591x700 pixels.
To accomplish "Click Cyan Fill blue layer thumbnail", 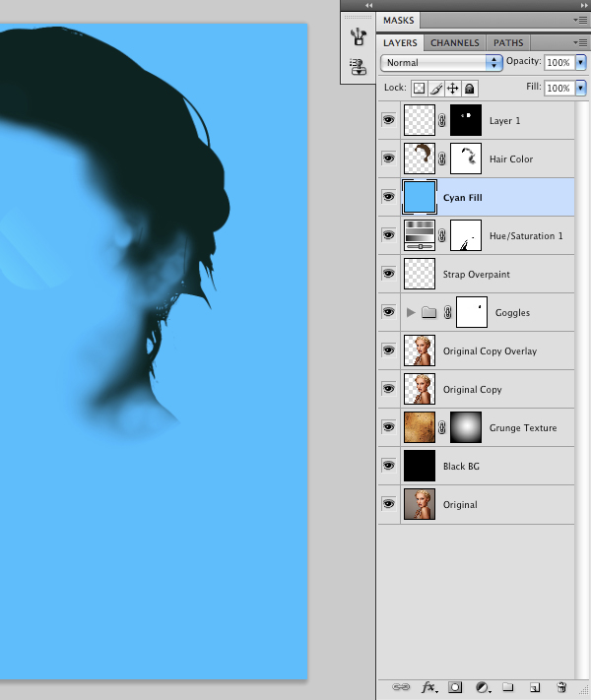I will point(419,197).
